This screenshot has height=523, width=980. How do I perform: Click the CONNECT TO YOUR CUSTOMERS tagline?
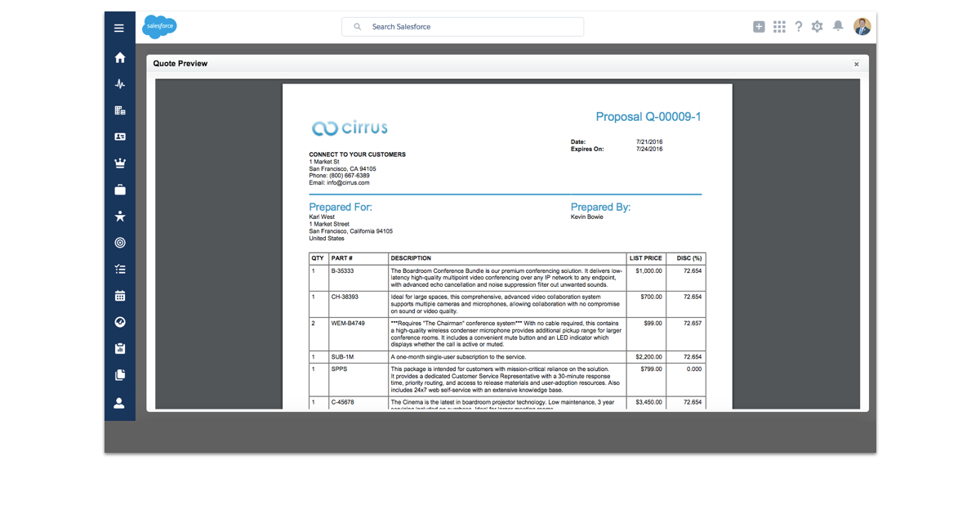357,154
